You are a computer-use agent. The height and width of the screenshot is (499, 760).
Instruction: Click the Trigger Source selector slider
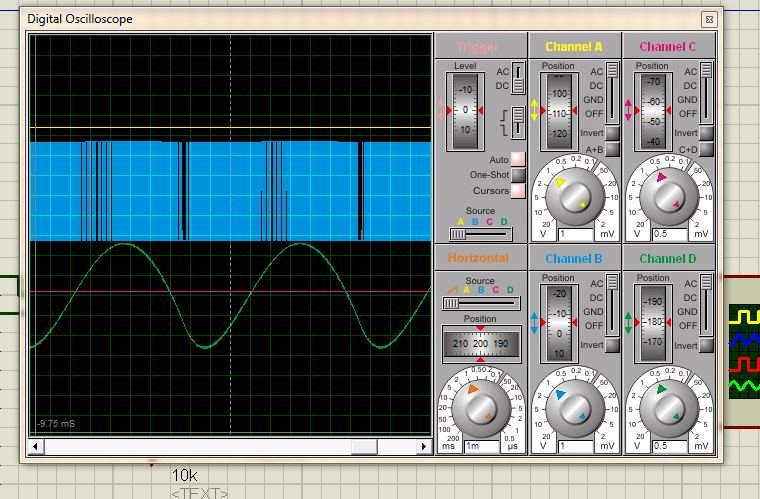pyautogui.click(x=480, y=234)
